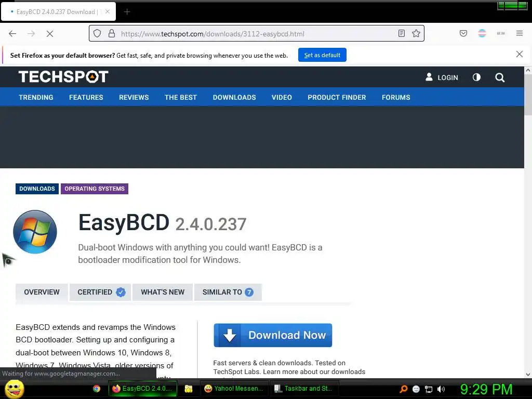
Task: Click the network tray icon
Action: [429, 389]
